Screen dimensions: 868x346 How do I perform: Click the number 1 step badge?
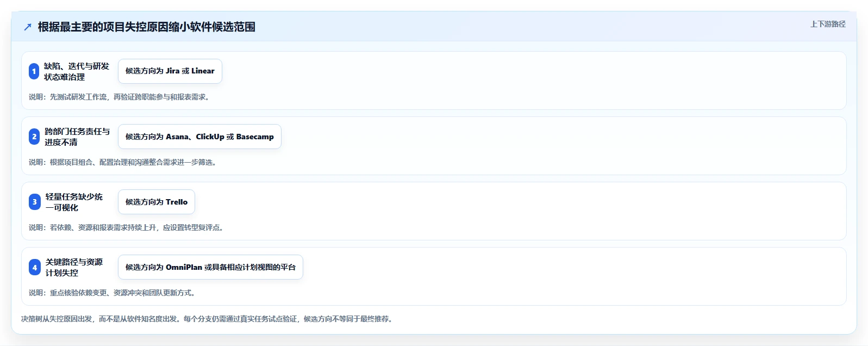(34, 71)
